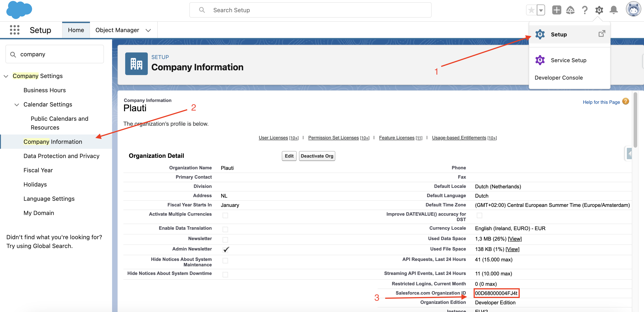Expand the collapsed side panel arrow

tap(629, 154)
